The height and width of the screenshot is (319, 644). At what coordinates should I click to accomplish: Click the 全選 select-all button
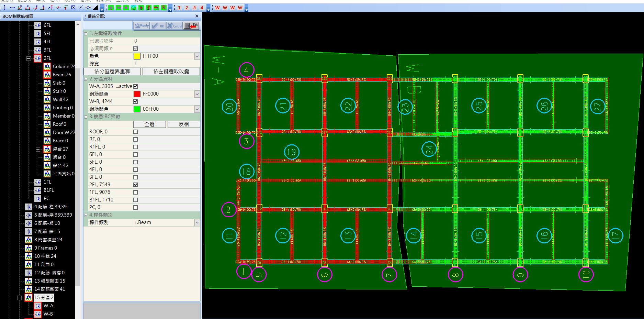click(149, 124)
